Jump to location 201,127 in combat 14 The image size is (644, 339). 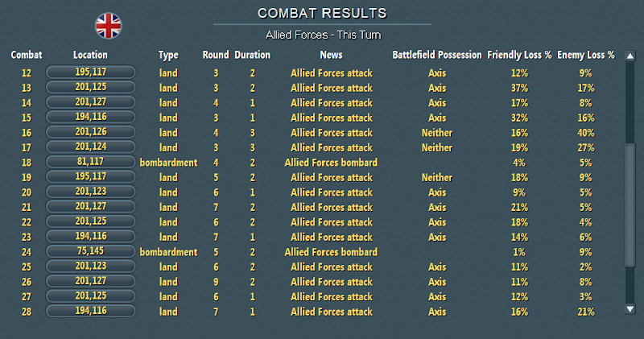[91, 102]
